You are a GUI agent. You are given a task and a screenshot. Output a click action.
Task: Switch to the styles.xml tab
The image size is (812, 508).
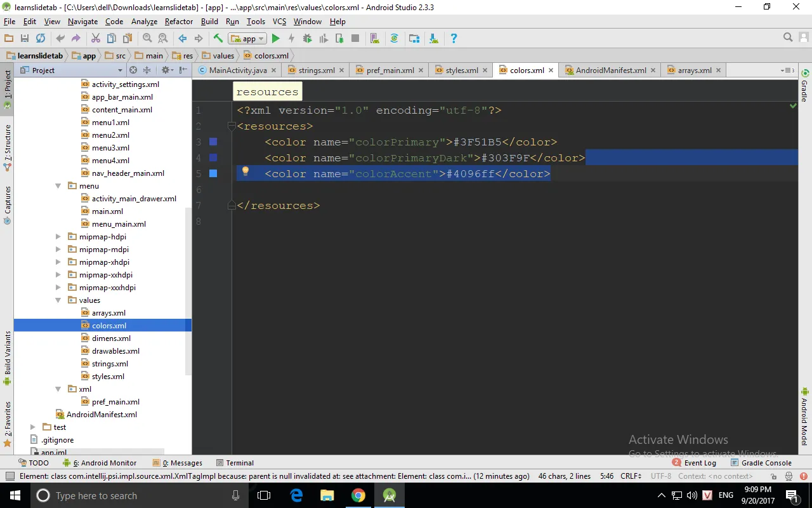462,70
